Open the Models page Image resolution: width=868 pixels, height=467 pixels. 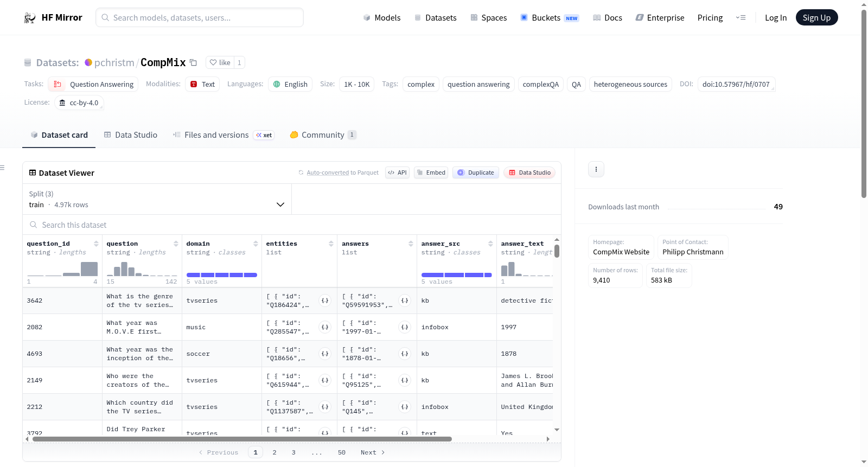382,18
